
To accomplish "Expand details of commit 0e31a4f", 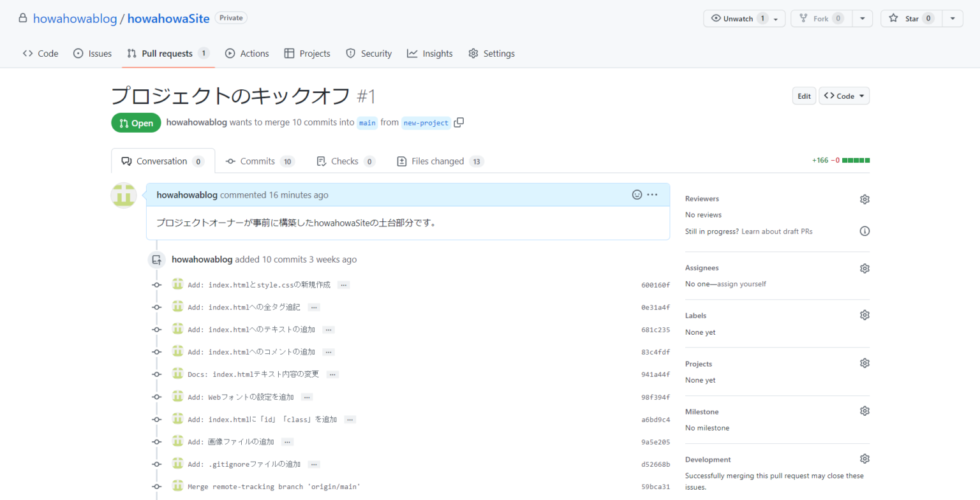I will [314, 307].
